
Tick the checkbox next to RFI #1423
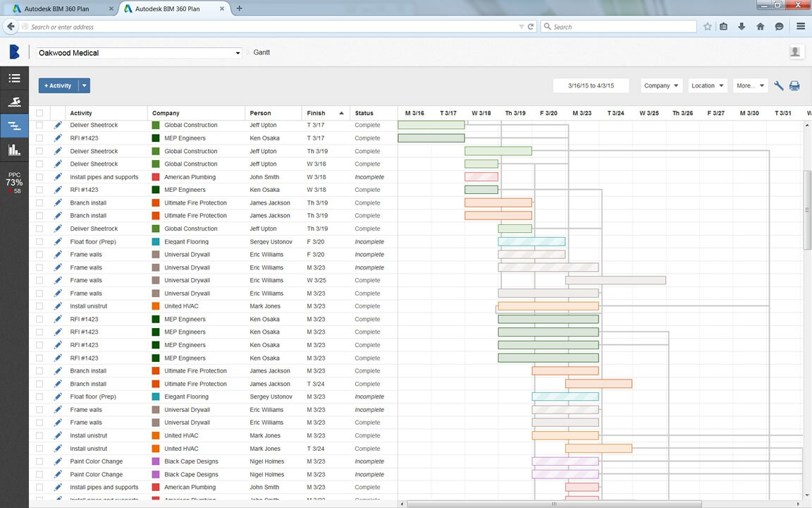point(39,138)
